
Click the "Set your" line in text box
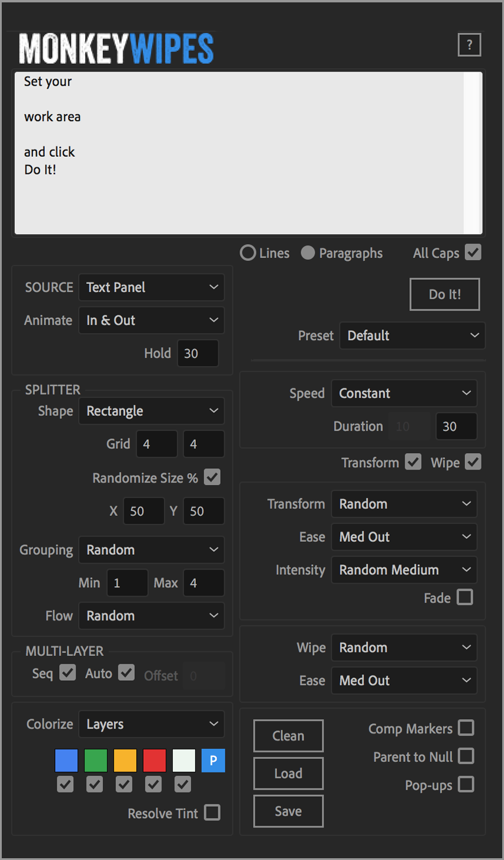pos(48,82)
